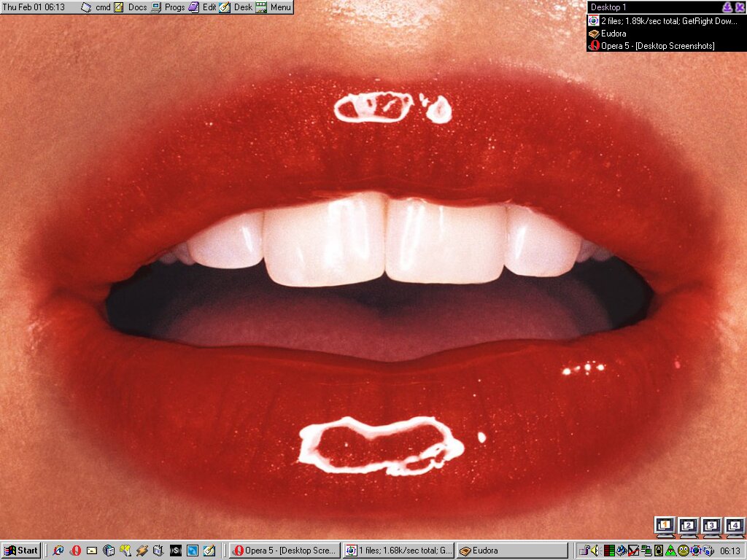Switch to virtual desktop 4
The height and width of the screenshot is (560, 747).
pyautogui.click(x=735, y=526)
